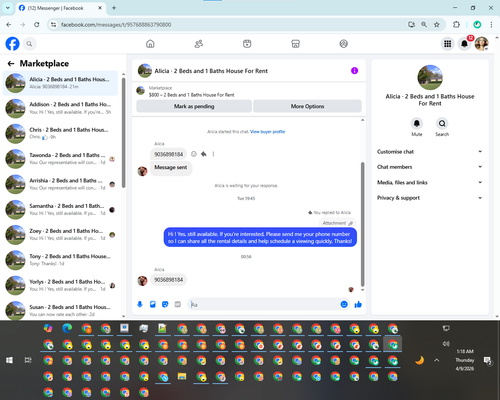Reply to the top 9036898184 message
The height and width of the screenshot is (400, 500).
[203, 154]
